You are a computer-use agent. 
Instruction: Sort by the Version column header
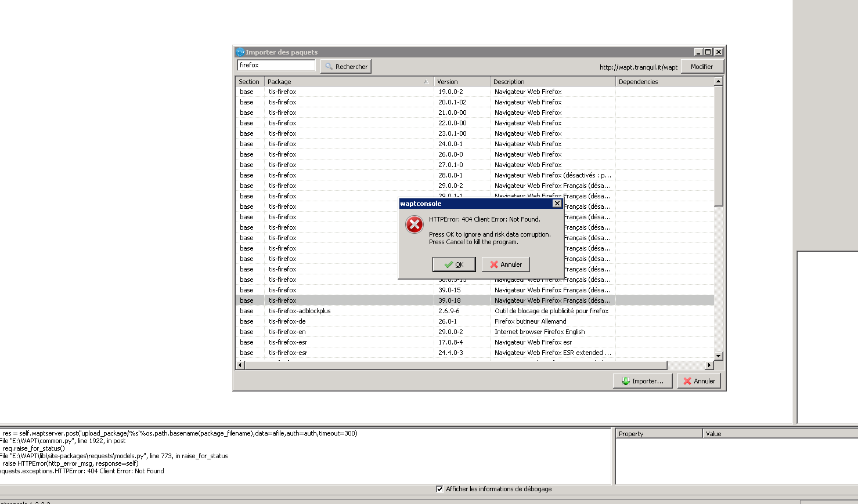click(462, 82)
